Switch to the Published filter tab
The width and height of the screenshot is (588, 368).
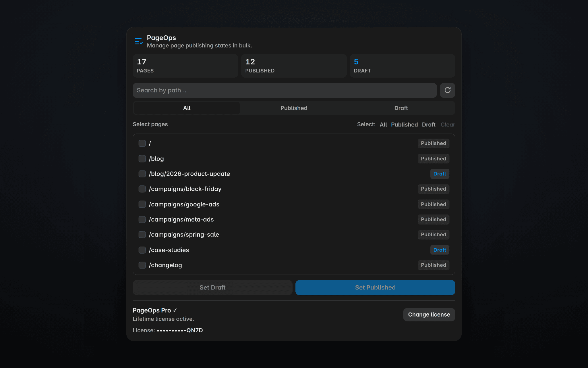[x=294, y=108]
